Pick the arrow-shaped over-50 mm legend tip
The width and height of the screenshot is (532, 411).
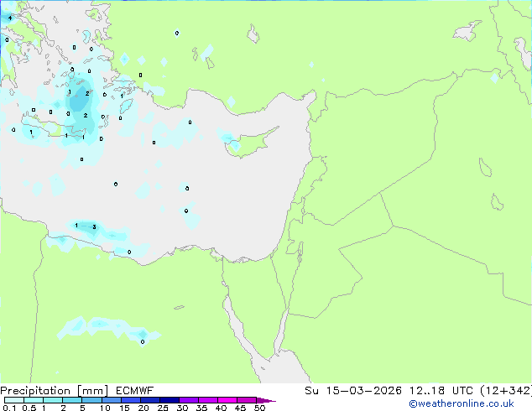[x=266, y=400]
